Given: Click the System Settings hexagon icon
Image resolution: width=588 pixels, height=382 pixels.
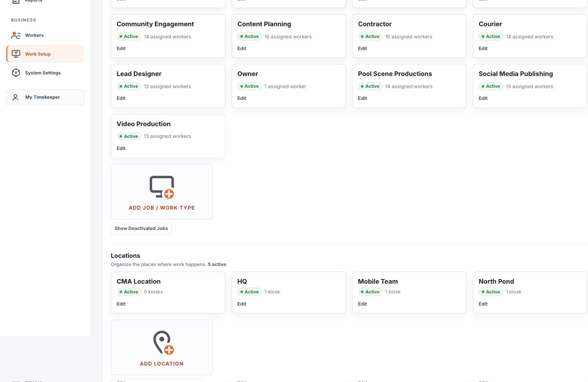Looking at the screenshot, I should [16, 73].
